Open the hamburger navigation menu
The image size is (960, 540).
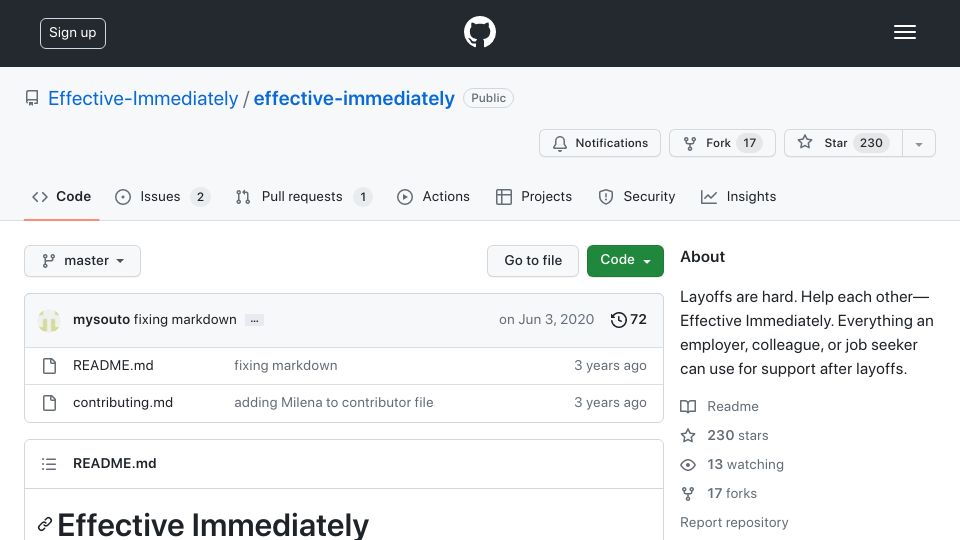point(904,32)
